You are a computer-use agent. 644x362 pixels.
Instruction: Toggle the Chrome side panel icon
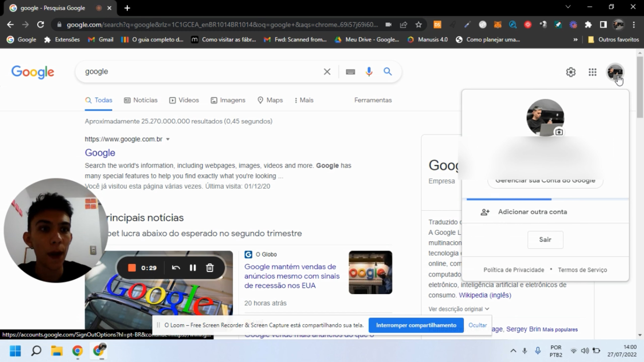[x=603, y=24]
